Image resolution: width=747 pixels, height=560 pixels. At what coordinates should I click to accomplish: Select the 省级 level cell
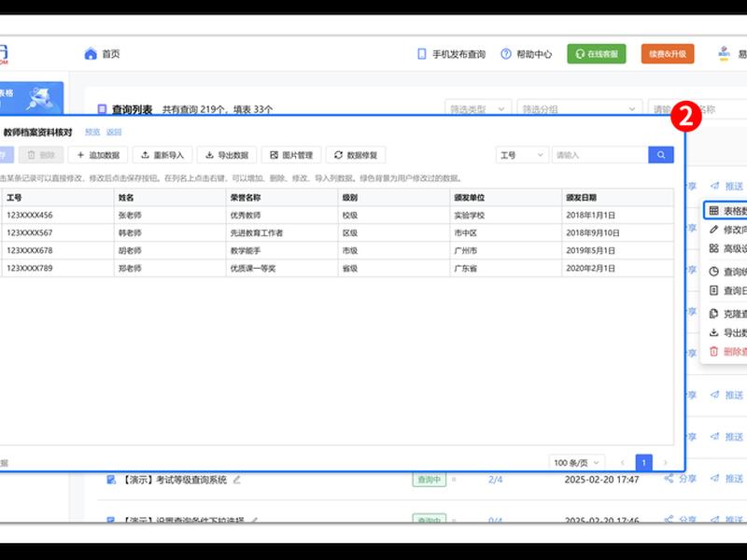(393, 268)
